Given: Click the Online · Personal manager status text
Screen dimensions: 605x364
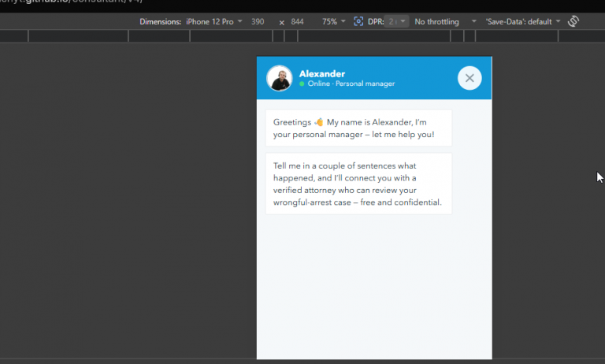Looking at the screenshot, I should (351, 84).
